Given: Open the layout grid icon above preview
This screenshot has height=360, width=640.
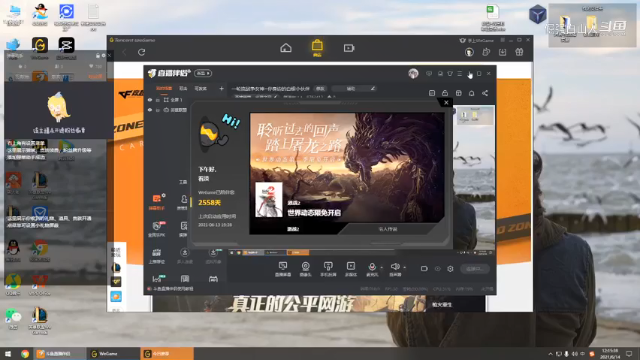Looking at the screenshot, I should 459,93.
